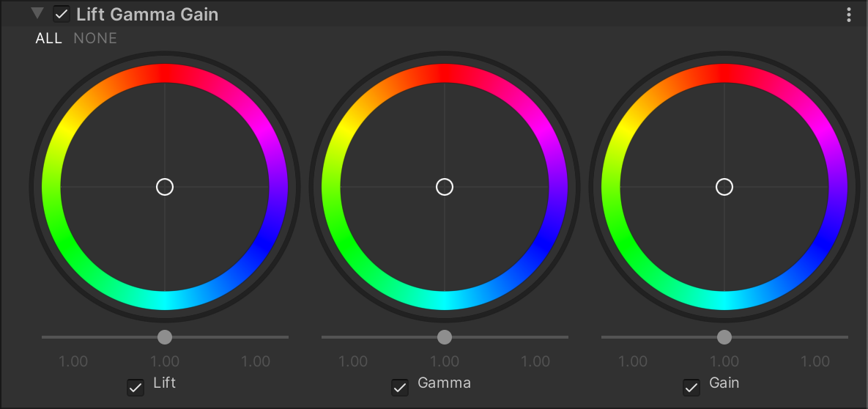Viewport: 868px width, 409px height.
Task: Click the Gain brightness slider knob
Action: coord(724,337)
